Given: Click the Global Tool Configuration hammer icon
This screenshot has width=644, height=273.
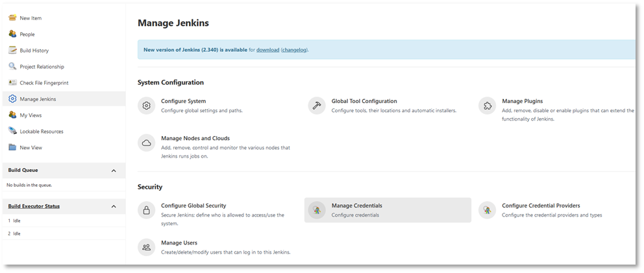Looking at the screenshot, I should tap(317, 106).
